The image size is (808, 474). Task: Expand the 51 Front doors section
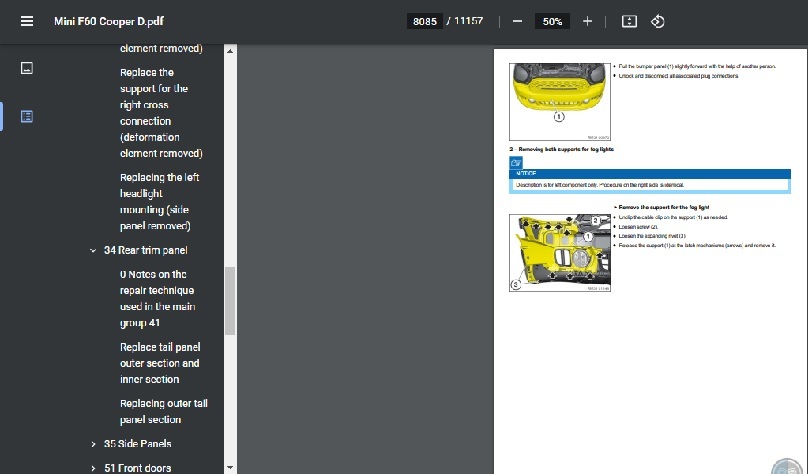(93, 468)
